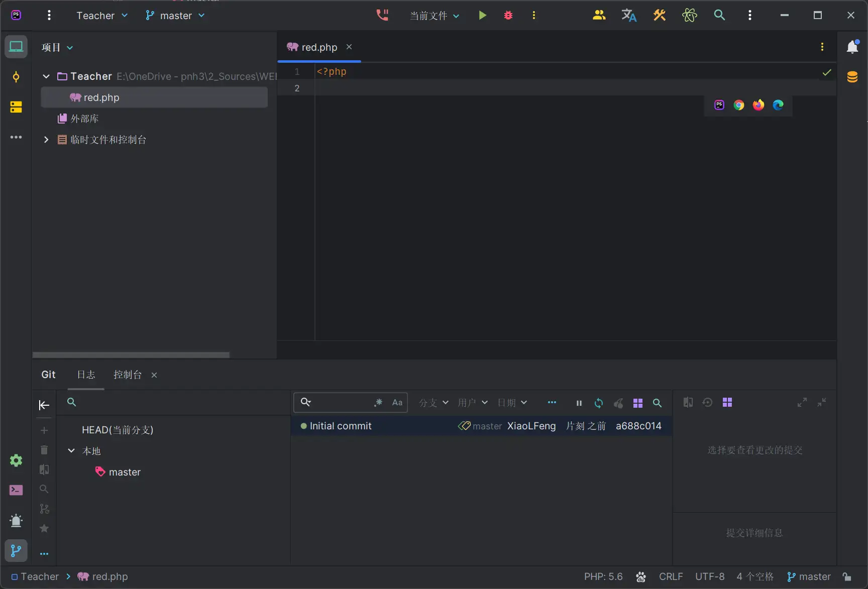Open preview in Firefox browser
The image size is (868, 589).
click(758, 105)
